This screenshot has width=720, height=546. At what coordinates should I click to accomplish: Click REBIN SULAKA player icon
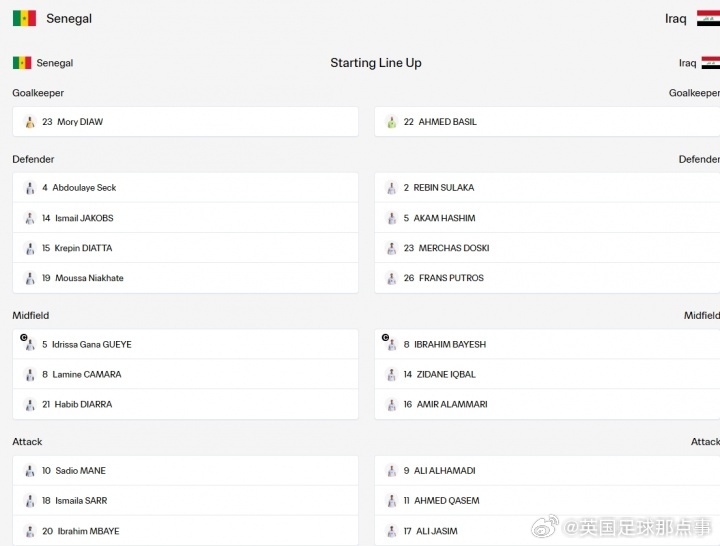tap(392, 188)
